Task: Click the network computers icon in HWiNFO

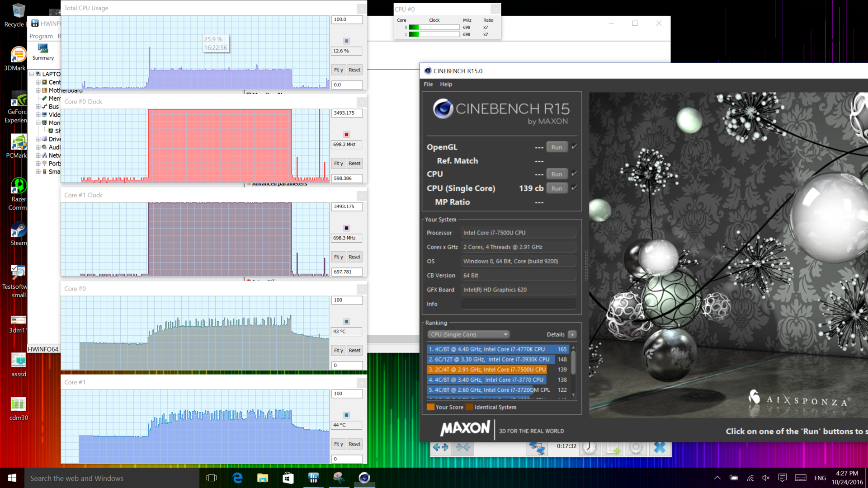Action: click(537, 447)
